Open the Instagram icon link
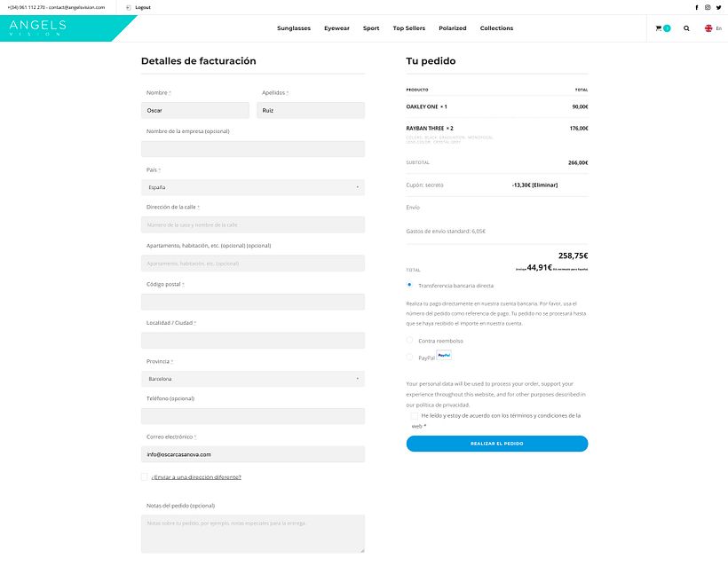The width and height of the screenshot is (728, 582). pos(708,7)
